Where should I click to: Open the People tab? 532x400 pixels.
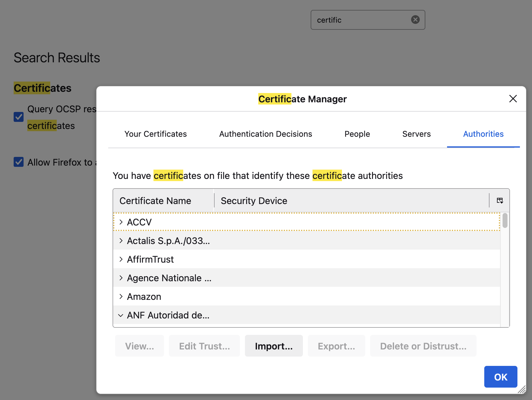pyautogui.click(x=357, y=134)
